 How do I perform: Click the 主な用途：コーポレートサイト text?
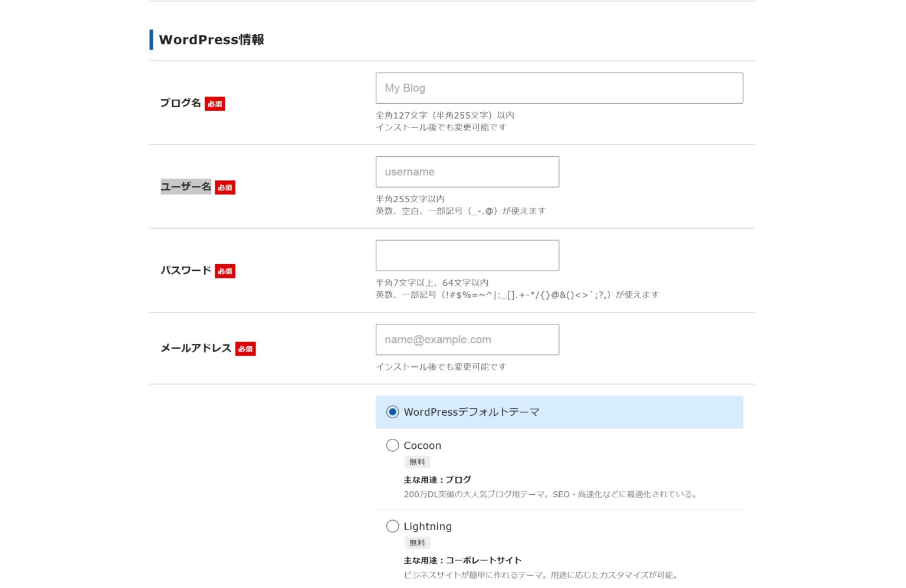pos(462,560)
